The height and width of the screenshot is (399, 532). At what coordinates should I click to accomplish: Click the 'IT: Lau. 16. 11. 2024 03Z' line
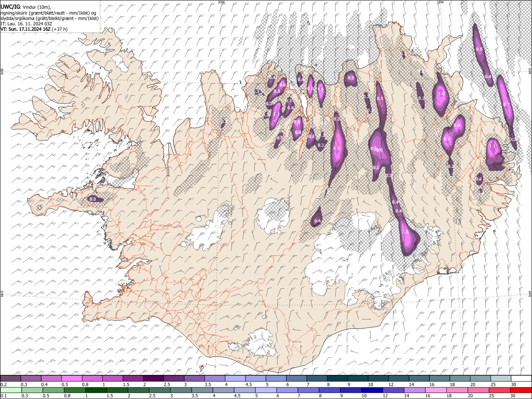[x=26, y=24]
